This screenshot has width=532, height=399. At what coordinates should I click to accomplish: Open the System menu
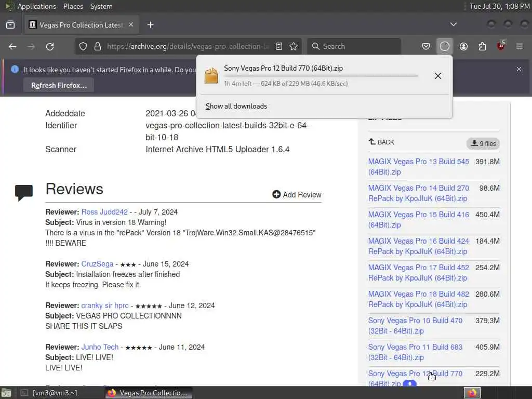click(x=101, y=6)
